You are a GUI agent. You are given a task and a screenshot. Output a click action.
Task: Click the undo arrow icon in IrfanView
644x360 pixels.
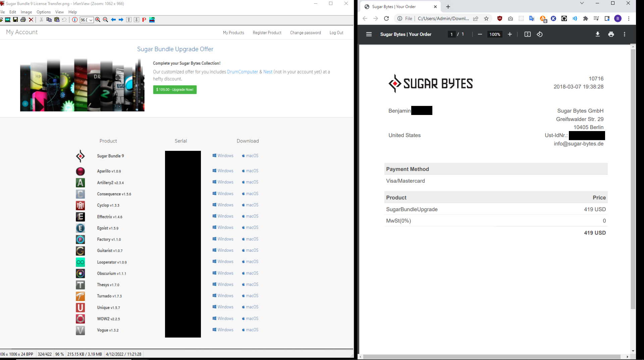tap(64, 20)
